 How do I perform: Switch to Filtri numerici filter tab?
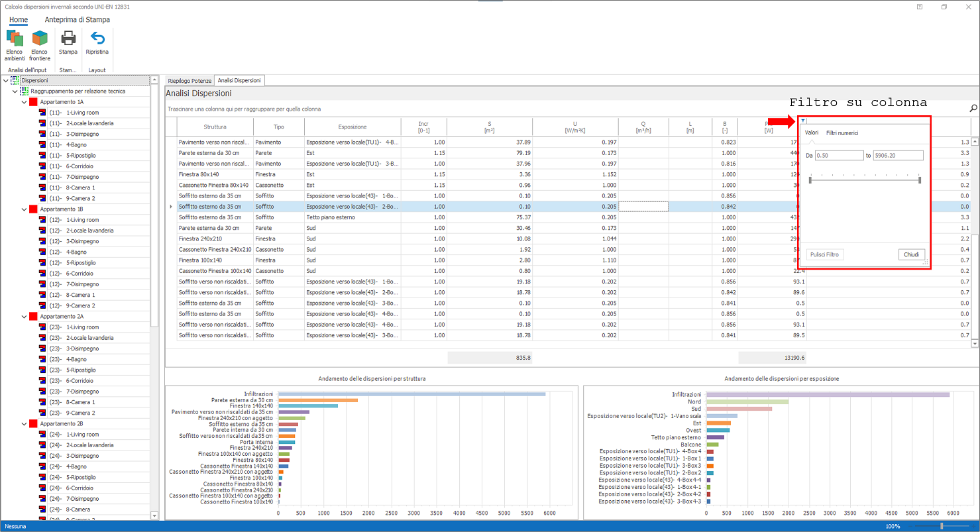(x=842, y=133)
